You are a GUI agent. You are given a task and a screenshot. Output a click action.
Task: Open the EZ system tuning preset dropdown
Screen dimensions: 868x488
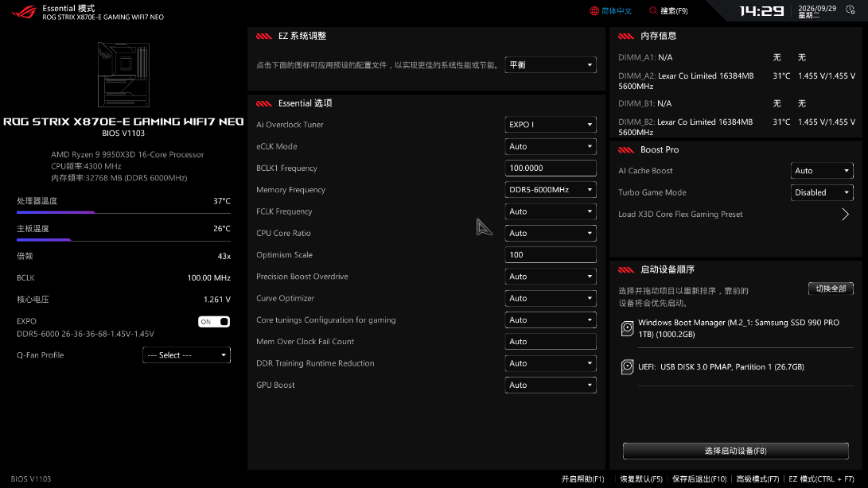551,65
